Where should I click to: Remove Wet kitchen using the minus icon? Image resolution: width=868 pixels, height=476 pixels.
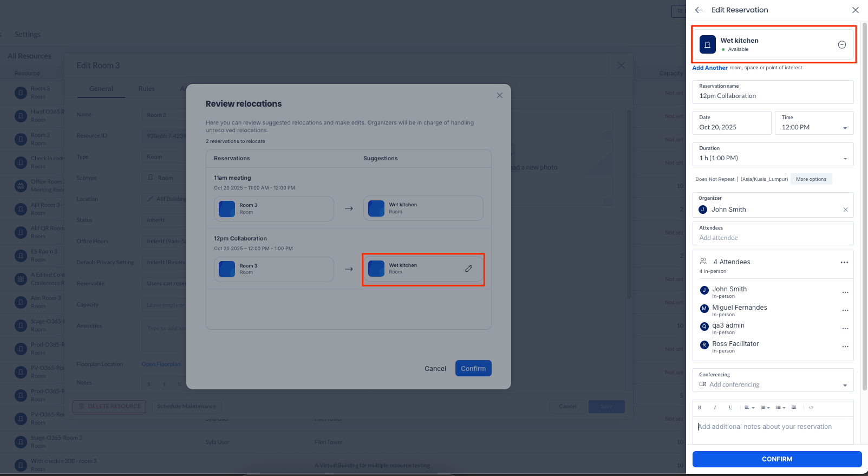tap(842, 45)
